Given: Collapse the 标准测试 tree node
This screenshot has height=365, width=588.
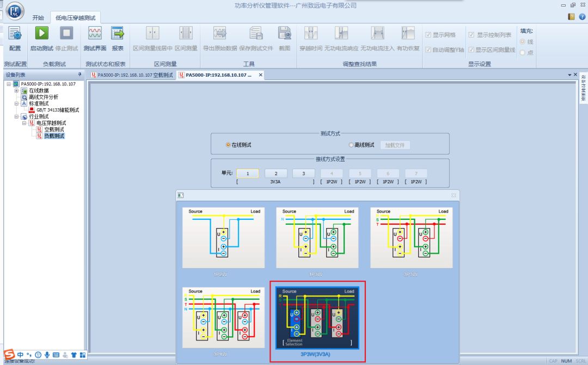Looking at the screenshot, I should [16, 103].
